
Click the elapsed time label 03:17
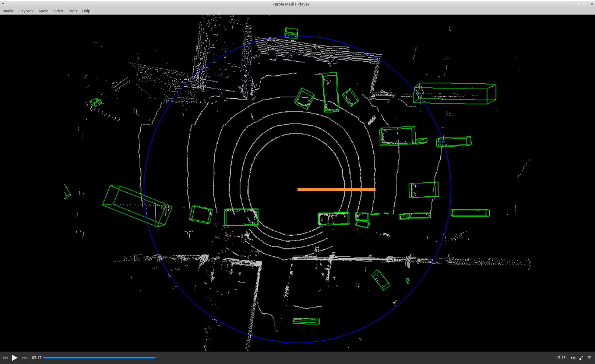point(37,358)
